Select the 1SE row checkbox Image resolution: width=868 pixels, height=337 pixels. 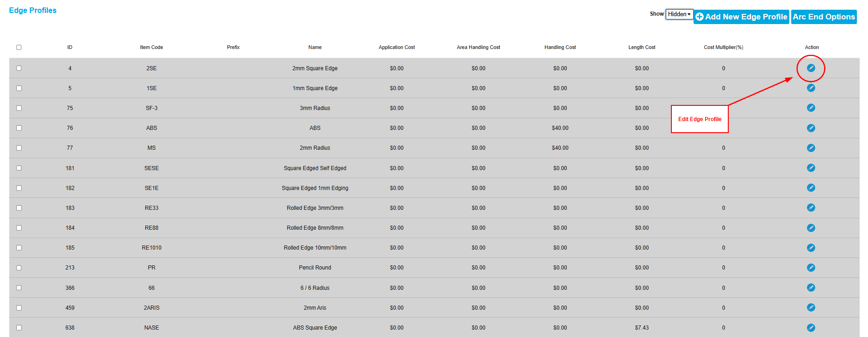pos(19,88)
